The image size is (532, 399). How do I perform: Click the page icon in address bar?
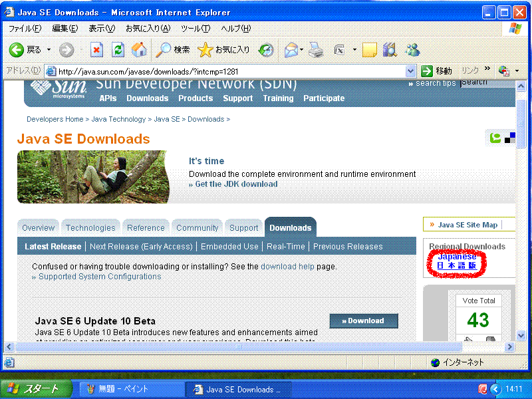click(51, 71)
